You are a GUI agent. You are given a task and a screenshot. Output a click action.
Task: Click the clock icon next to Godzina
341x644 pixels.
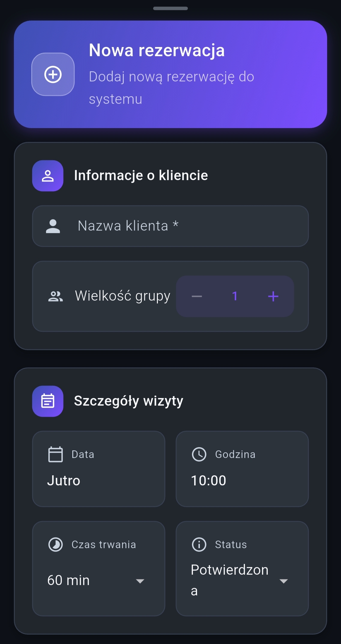click(x=199, y=454)
